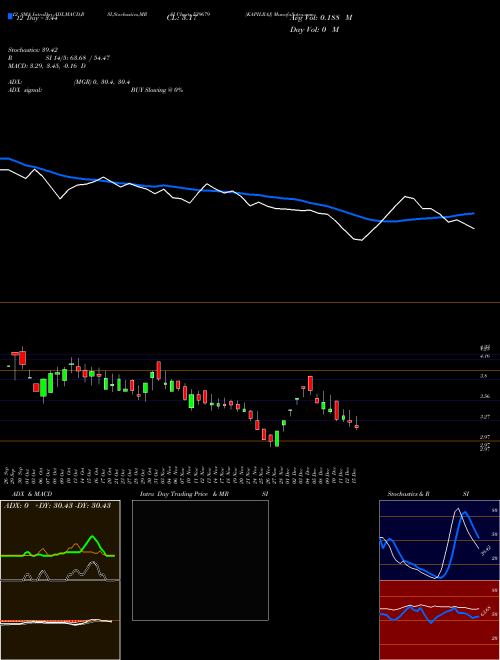Image resolution: width=500 pixels, height=660 pixels.
Task: Click the last red candle on the chart
Action: [356, 426]
